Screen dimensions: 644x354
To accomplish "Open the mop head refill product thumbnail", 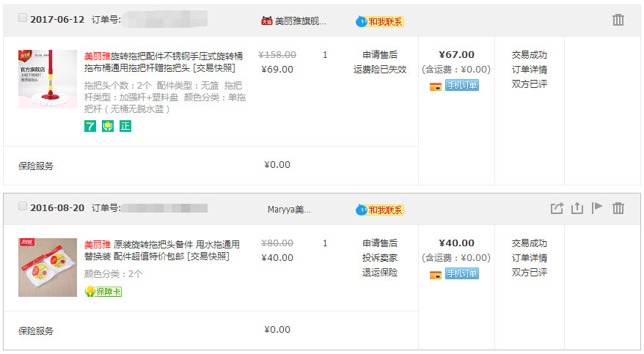I will pyautogui.click(x=48, y=268).
